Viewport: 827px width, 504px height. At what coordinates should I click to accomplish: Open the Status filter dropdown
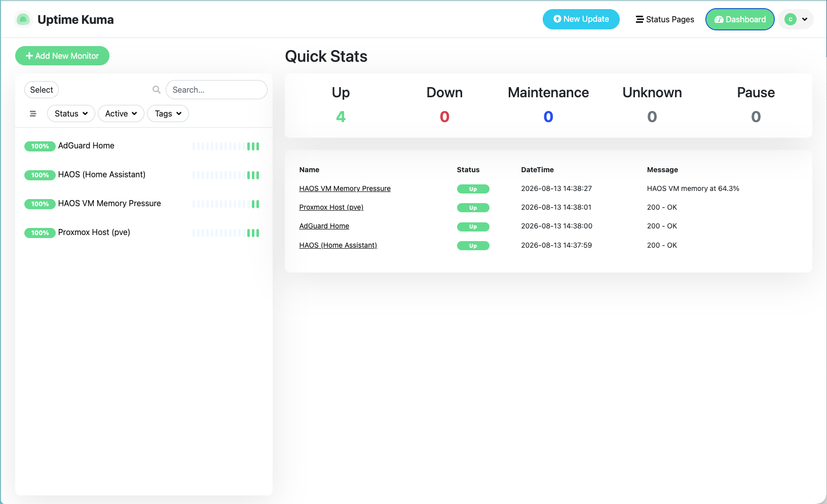pos(71,113)
